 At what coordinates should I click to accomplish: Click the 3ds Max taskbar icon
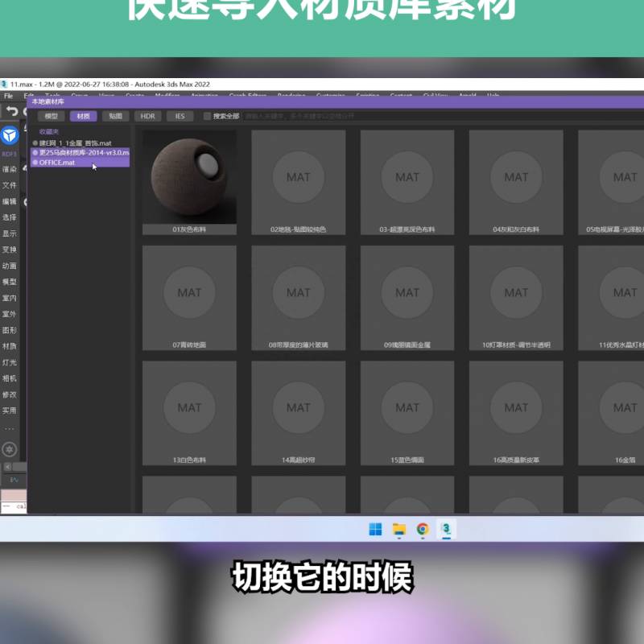coord(446,529)
